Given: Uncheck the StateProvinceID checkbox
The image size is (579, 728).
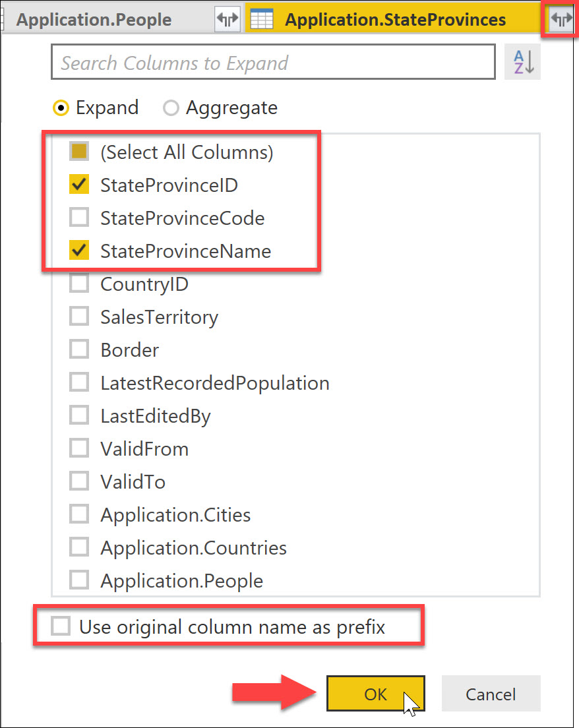Looking at the screenshot, I should click(x=79, y=185).
